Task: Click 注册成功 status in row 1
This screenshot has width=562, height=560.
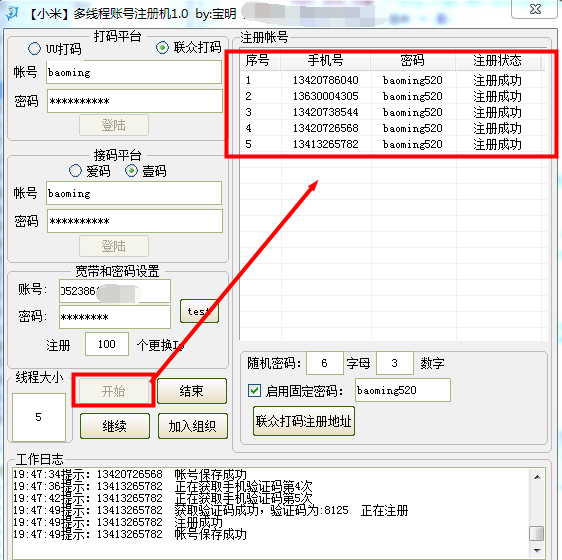Action: coord(497,80)
